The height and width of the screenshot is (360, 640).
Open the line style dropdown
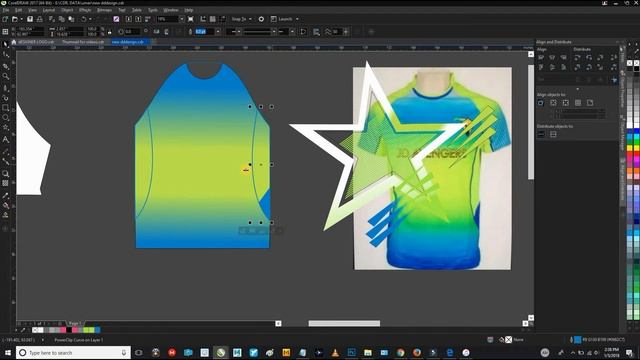click(x=274, y=31)
